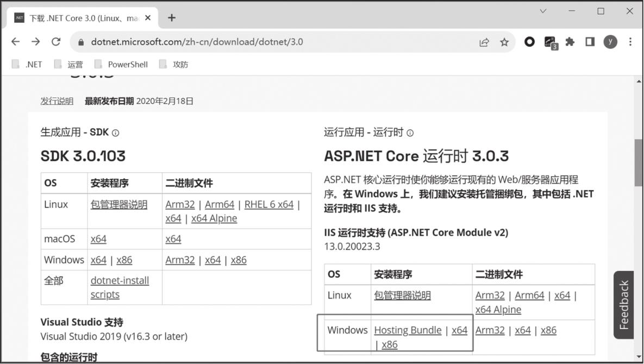Select the SDK 3.0.103 heading text
This screenshot has height=364, width=644.
tap(83, 156)
